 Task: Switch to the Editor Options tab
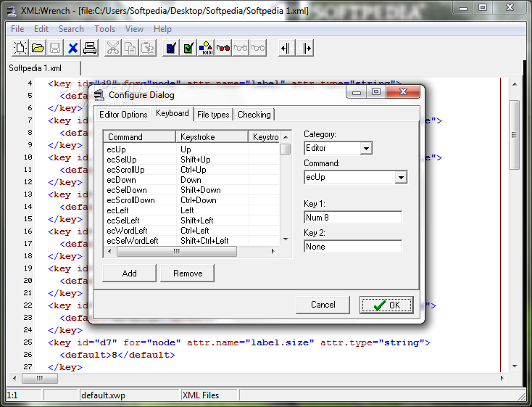[123, 115]
